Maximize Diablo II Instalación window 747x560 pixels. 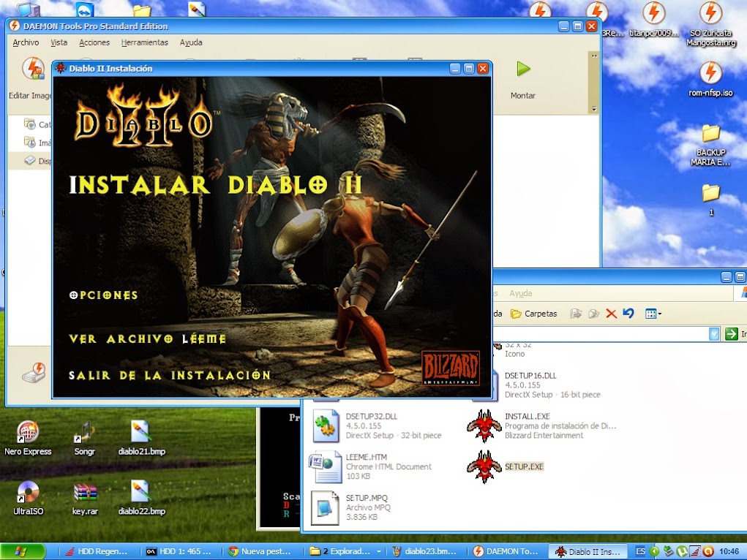pos(469,69)
